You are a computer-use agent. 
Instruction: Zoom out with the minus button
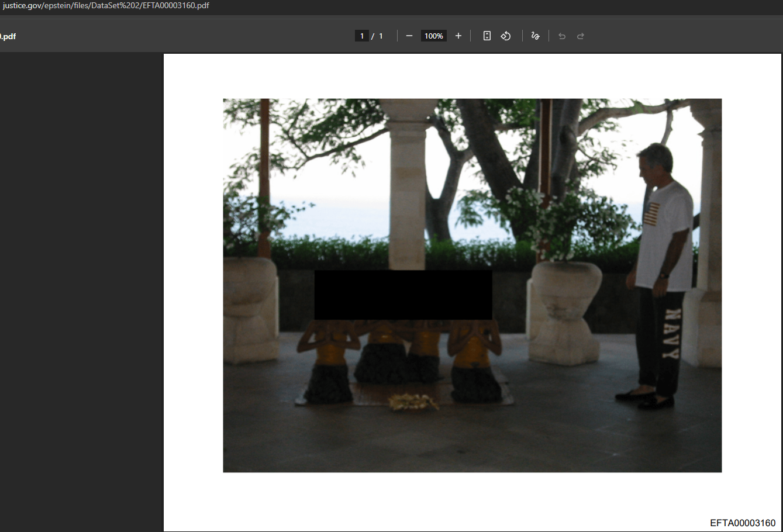click(x=409, y=36)
